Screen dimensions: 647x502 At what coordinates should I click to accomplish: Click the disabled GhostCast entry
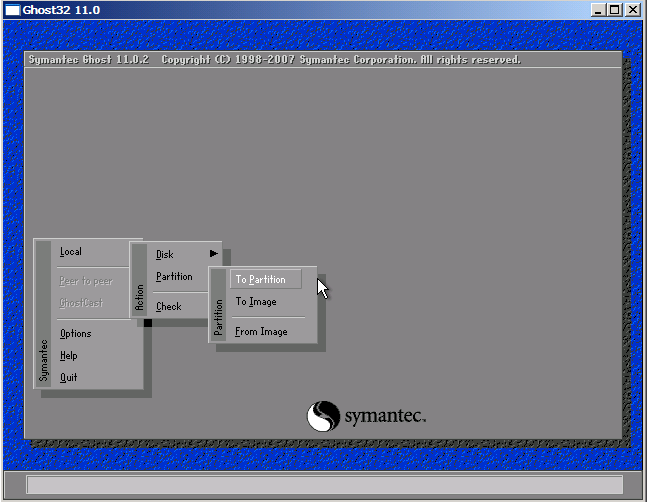click(x=81, y=303)
